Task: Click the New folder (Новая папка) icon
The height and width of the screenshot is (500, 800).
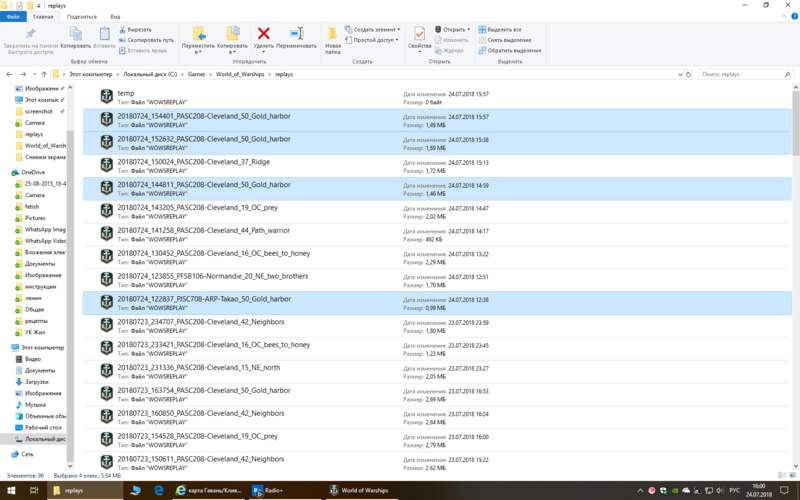Action: 332,34
